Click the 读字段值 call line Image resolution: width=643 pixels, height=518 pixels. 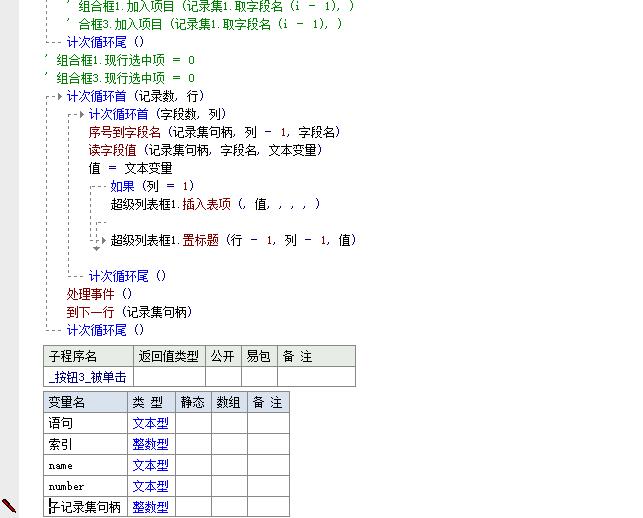coord(205,150)
